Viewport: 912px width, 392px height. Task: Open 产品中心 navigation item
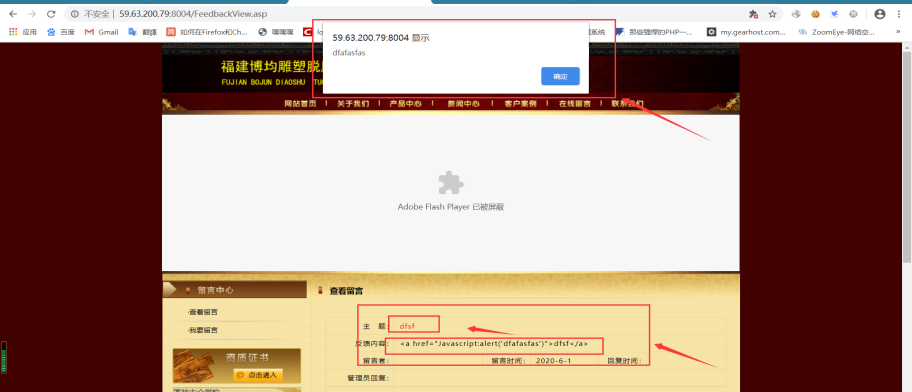point(405,104)
